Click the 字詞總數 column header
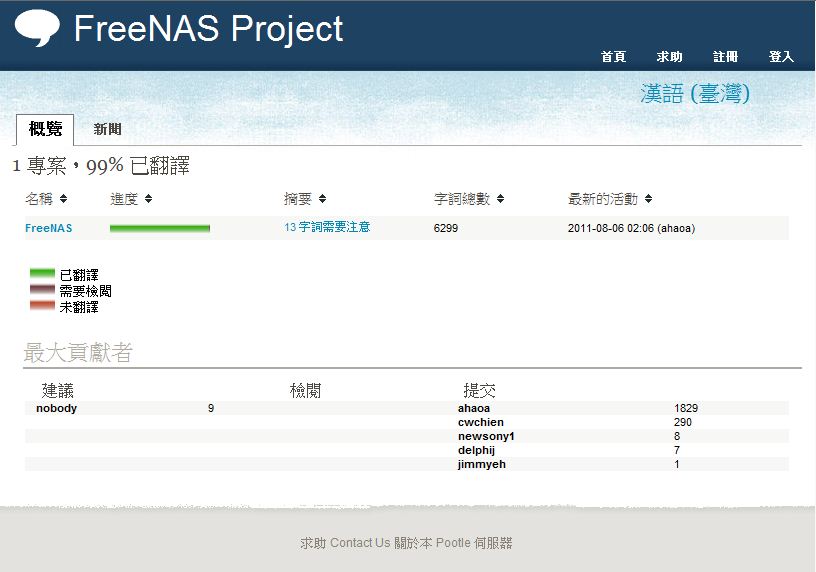 [x=462, y=199]
